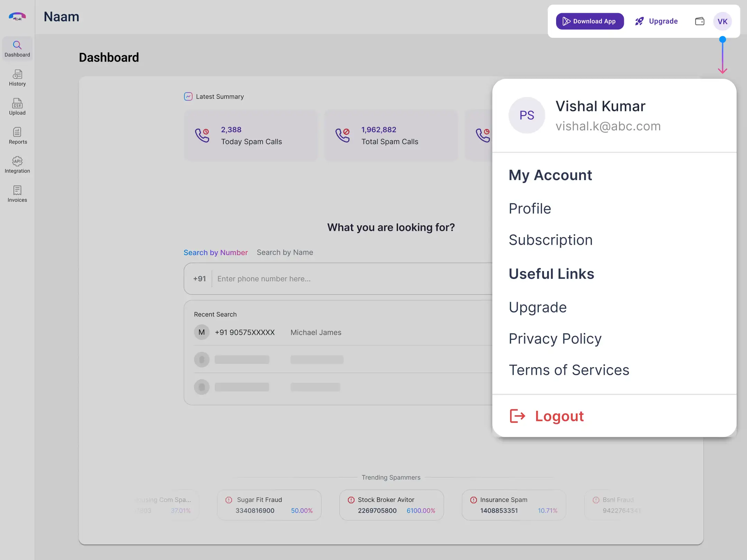The image size is (747, 560).
Task: Select Subscription from account menu
Action: click(551, 240)
